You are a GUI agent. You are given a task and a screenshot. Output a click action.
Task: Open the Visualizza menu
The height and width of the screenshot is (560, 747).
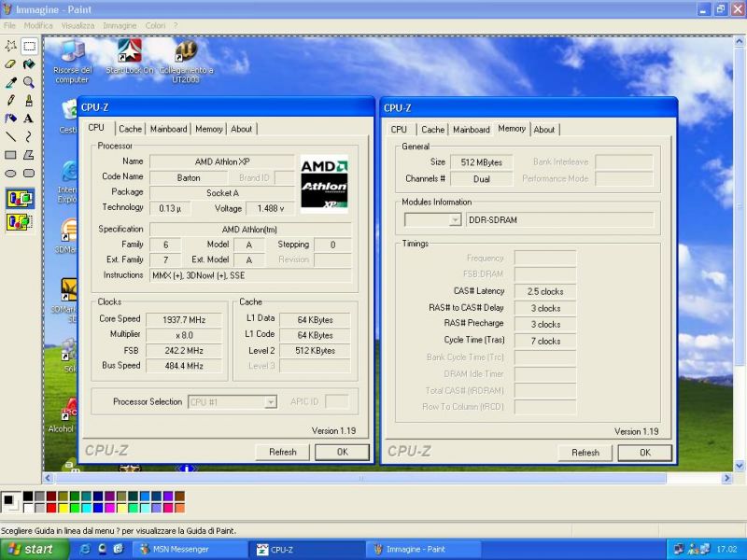point(78,26)
